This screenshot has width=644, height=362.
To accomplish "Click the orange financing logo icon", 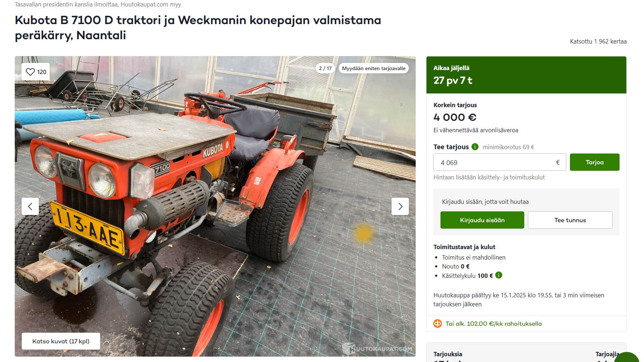I will [x=438, y=324].
